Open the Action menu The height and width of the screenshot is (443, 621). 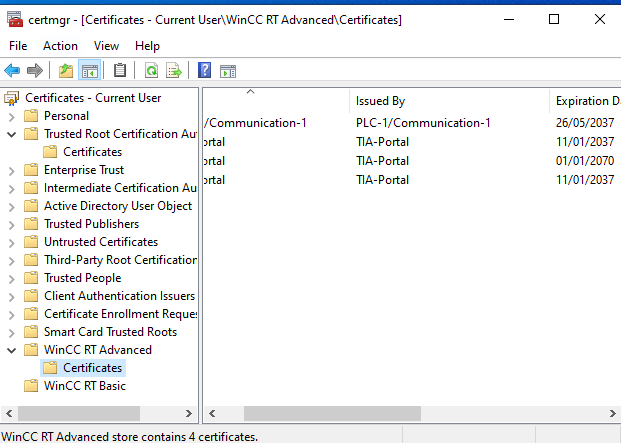click(60, 46)
